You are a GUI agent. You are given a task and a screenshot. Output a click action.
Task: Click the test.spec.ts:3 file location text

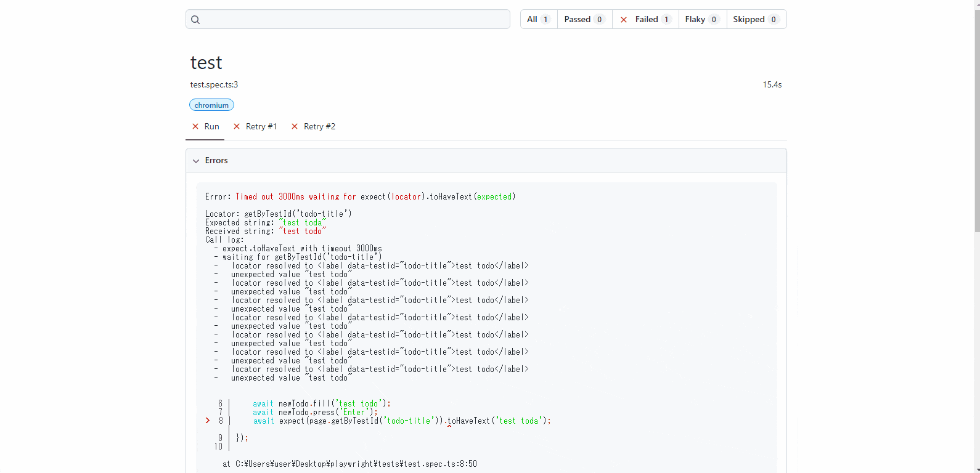click(214, 84)
